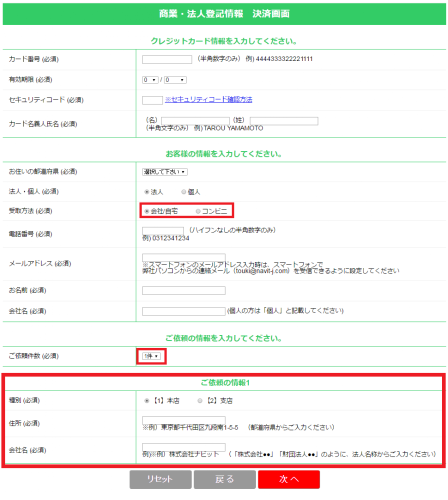Image resolution: width=448 pixels, height=500 pixels.
Task: Click the お客様の情報を入力してください heading
Action: pos(224,154)
